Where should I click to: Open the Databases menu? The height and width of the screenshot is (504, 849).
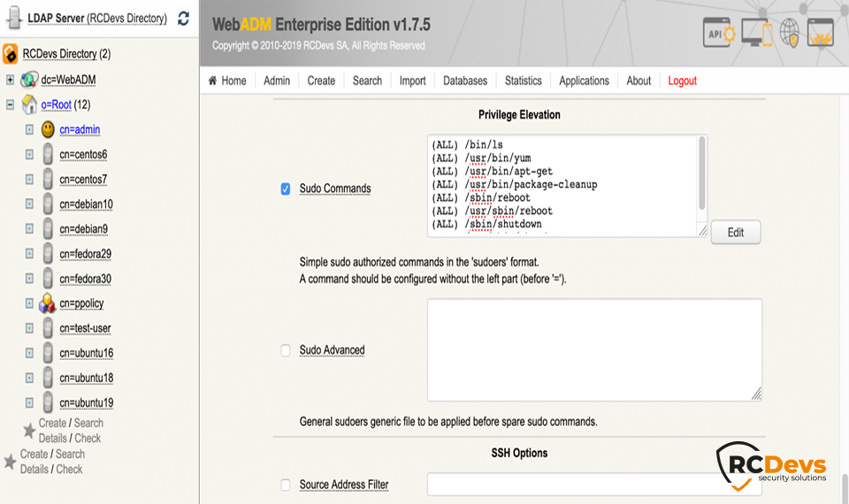pyautogui.click(x=465, y=80)
